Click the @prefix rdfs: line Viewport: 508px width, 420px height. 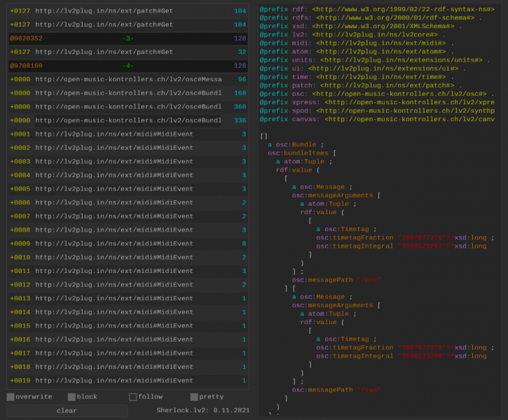[371, 17]
